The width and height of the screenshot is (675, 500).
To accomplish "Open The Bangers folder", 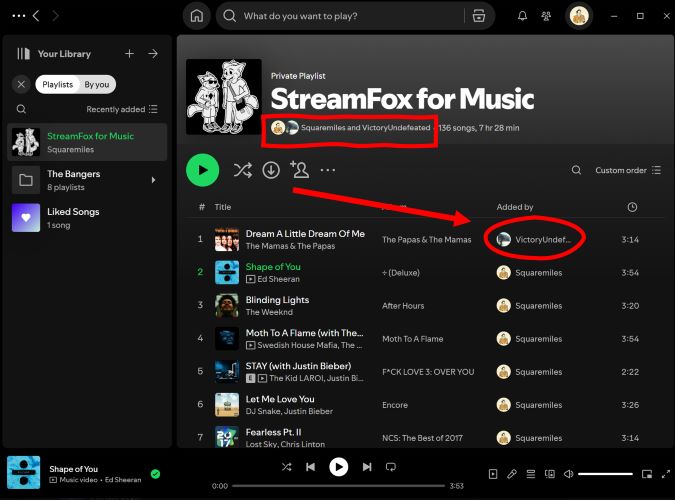I will 87,180.
